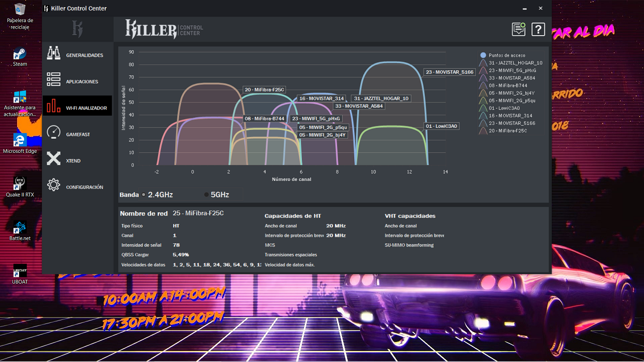The height and width of the screenshot is (362, 644).
Task: Select the 23 - MOVISTAR_5166 chart label
Action: click(449, 72)
